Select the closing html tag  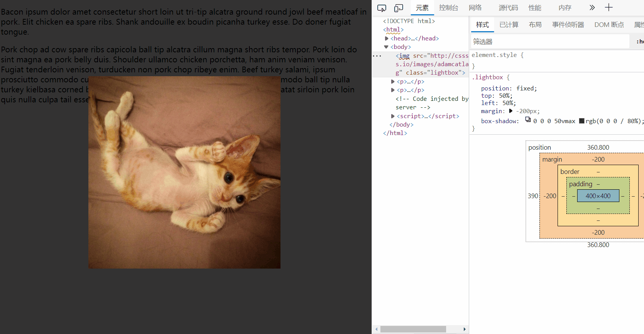pyautogui.click(x=395, y=133)
